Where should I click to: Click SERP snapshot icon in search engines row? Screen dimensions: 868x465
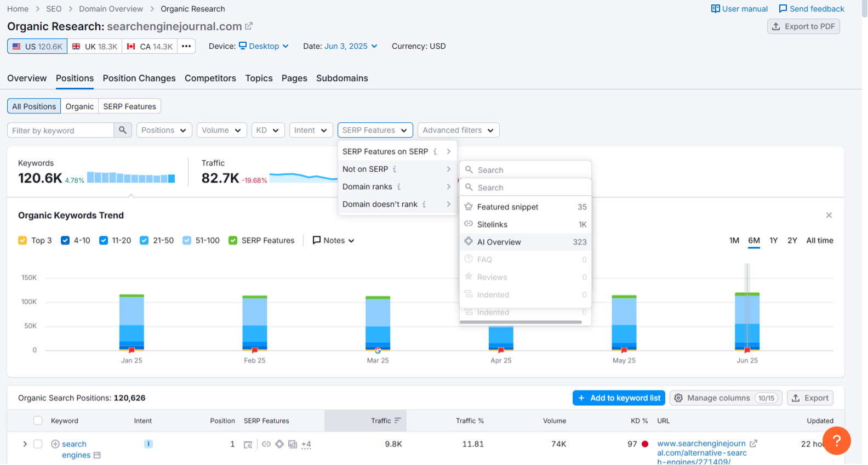click(248, 444)
